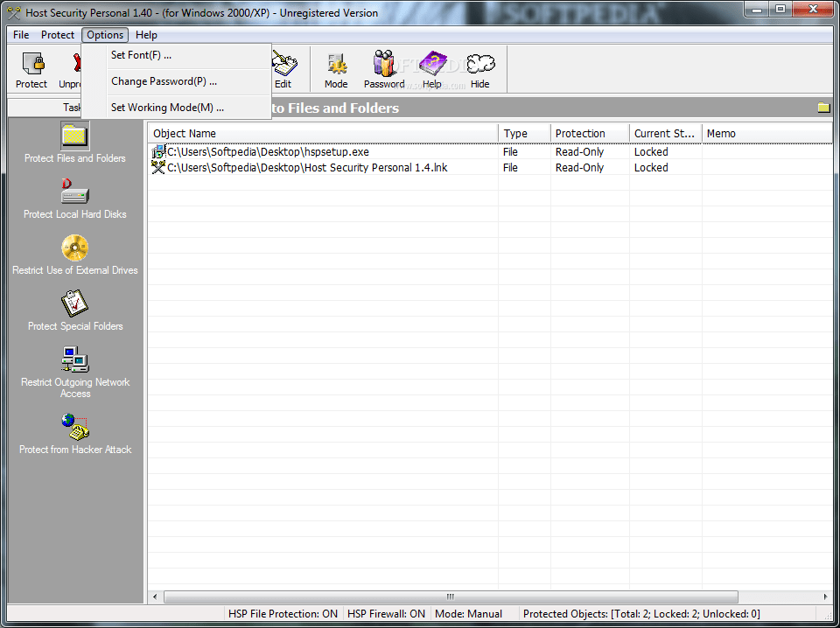
Task: Click the Unprotect toolbar icon
Action: 77,64
